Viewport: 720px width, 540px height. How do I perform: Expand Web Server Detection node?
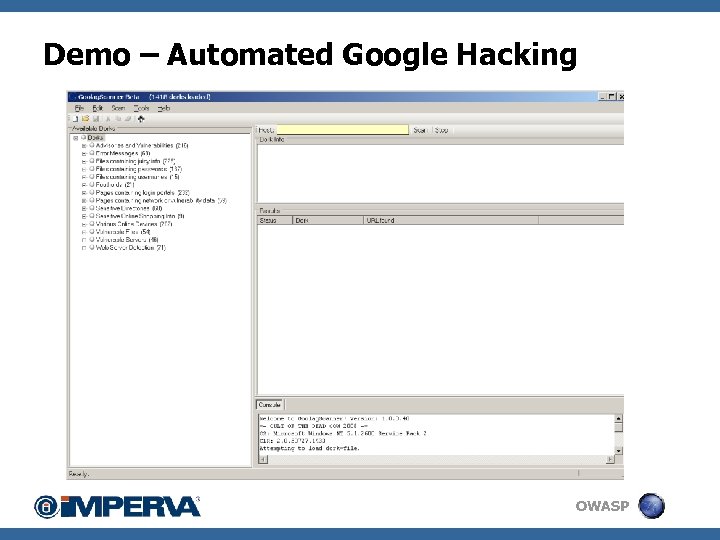[84, 248]
